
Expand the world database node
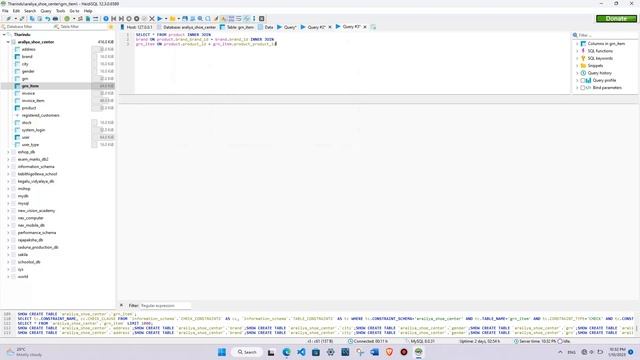[x=8, y=277]
